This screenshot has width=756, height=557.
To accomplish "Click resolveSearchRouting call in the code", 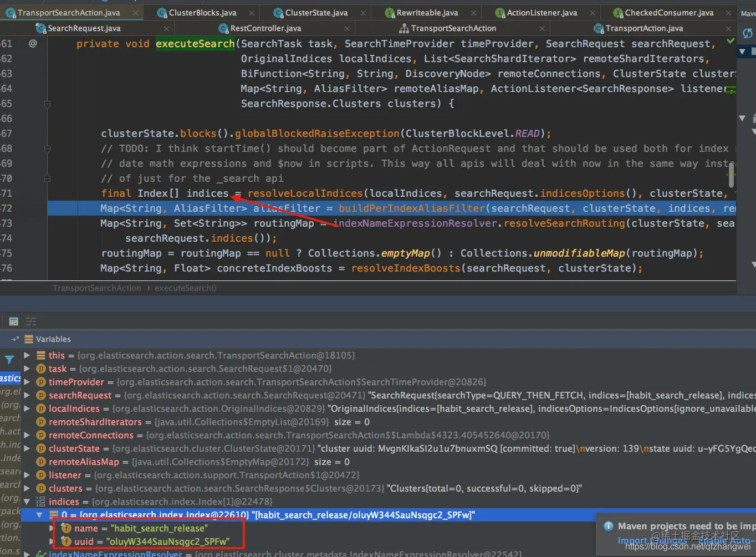I will click(x=564, y=223).
